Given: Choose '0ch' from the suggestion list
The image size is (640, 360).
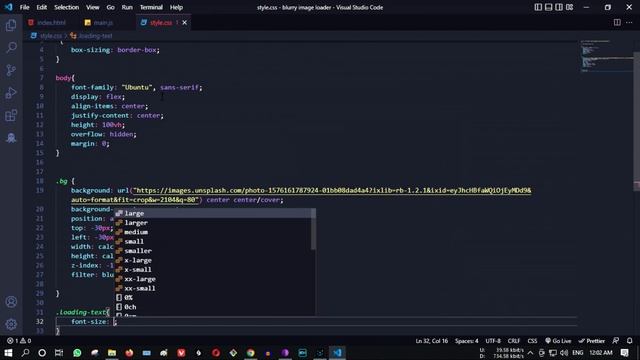Looking at the screenshot, I should pyautogui.click(x=214, y=307).
